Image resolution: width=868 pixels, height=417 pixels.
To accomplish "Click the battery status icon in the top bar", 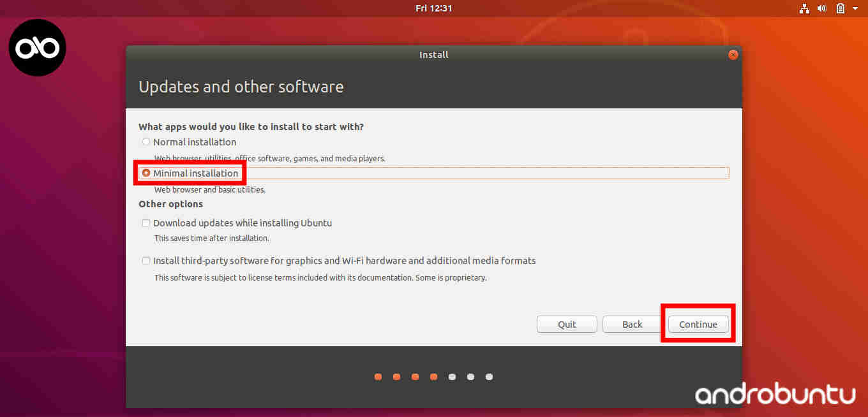I will point(840,8).
